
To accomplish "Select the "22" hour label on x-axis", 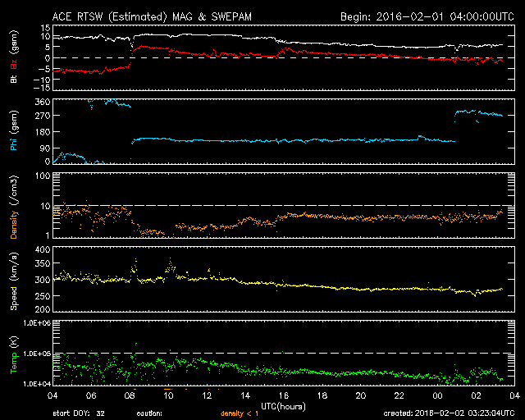I will click(x=399, y=396).
